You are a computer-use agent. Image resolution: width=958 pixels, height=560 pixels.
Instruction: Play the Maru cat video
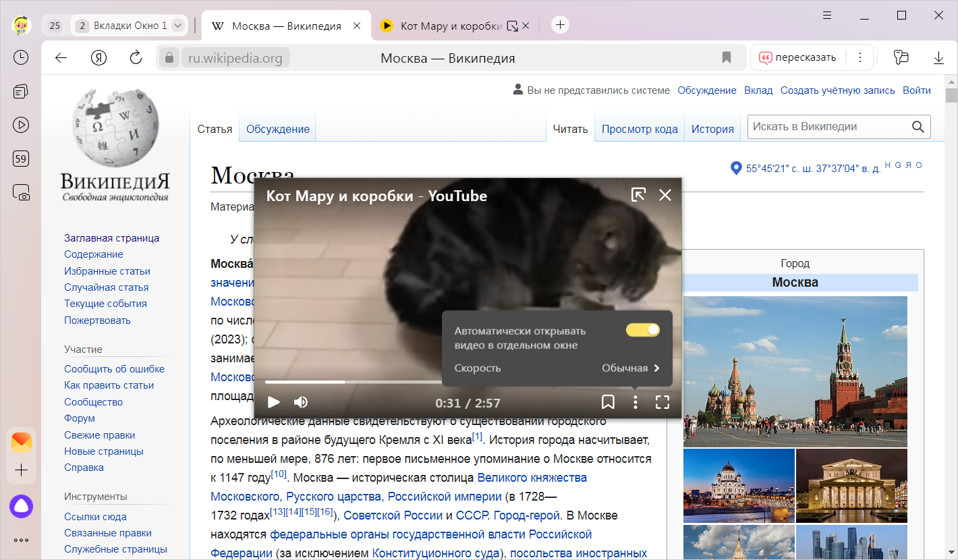click(273, 403)
